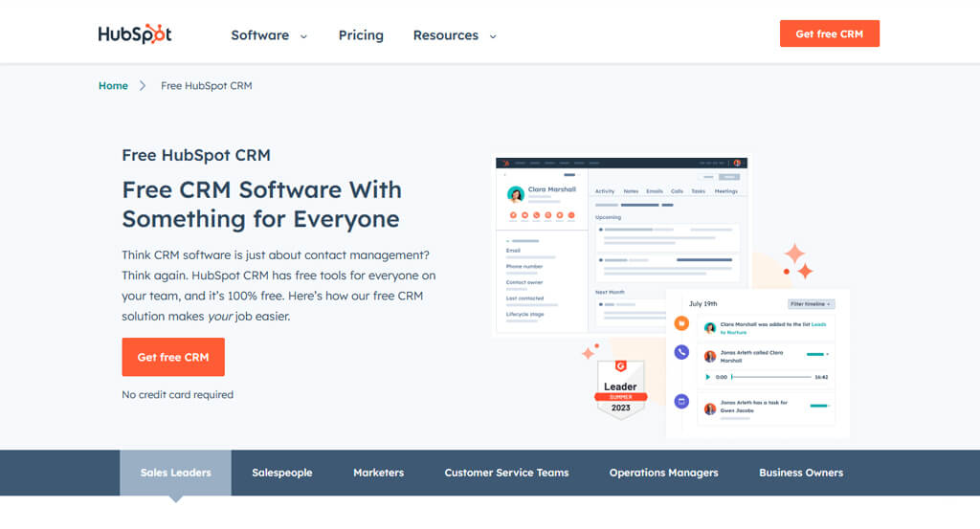Expand the Software dropdown menu
The height and width of the screenshot is (529, 980).
pyautogui.click(x=269, y=35)
